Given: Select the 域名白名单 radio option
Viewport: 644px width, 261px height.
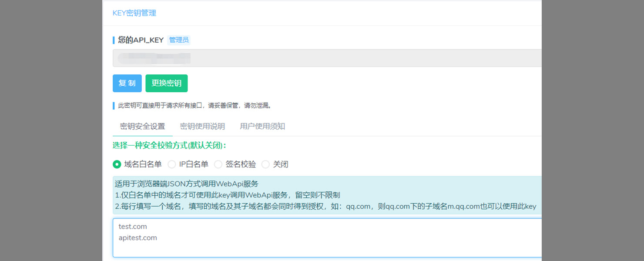Looking at the screenshot, I should pos(117,164).
